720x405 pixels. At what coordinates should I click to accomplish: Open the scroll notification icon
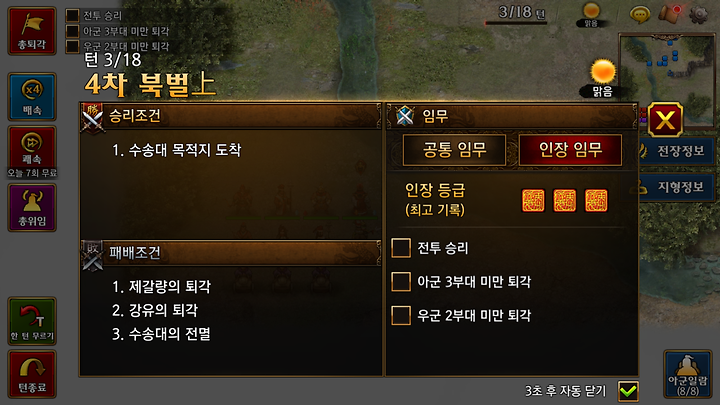pos(669,14)
